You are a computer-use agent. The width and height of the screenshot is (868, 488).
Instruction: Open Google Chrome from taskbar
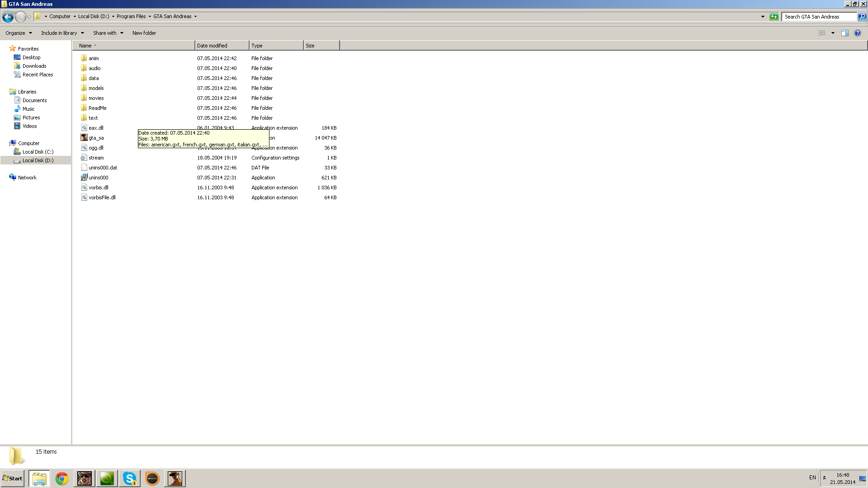pos(62,479)
